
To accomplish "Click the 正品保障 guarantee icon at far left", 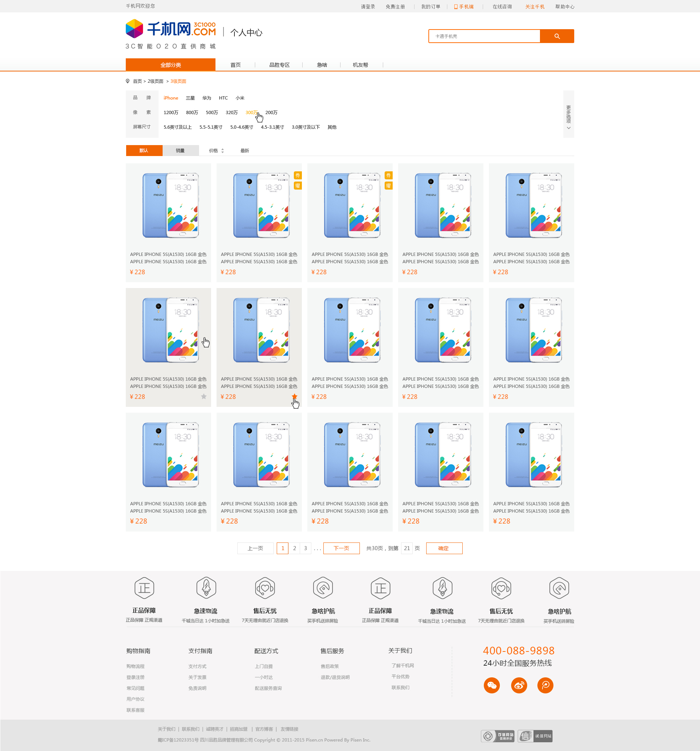I will click(144, 588).
